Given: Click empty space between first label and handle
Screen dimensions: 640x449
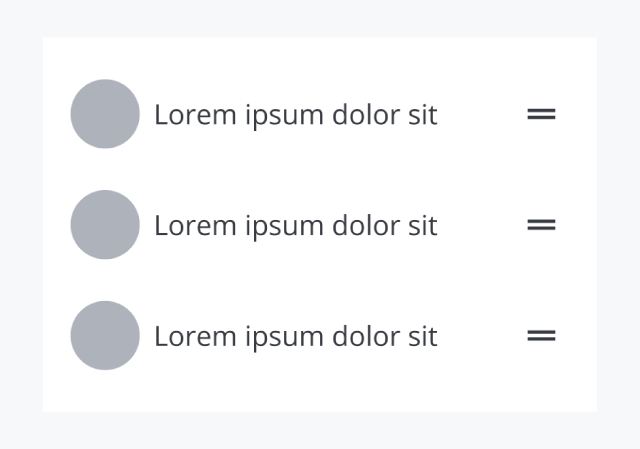Looking at the screenshot, I should pyautogui.click(x=482, y=115).
